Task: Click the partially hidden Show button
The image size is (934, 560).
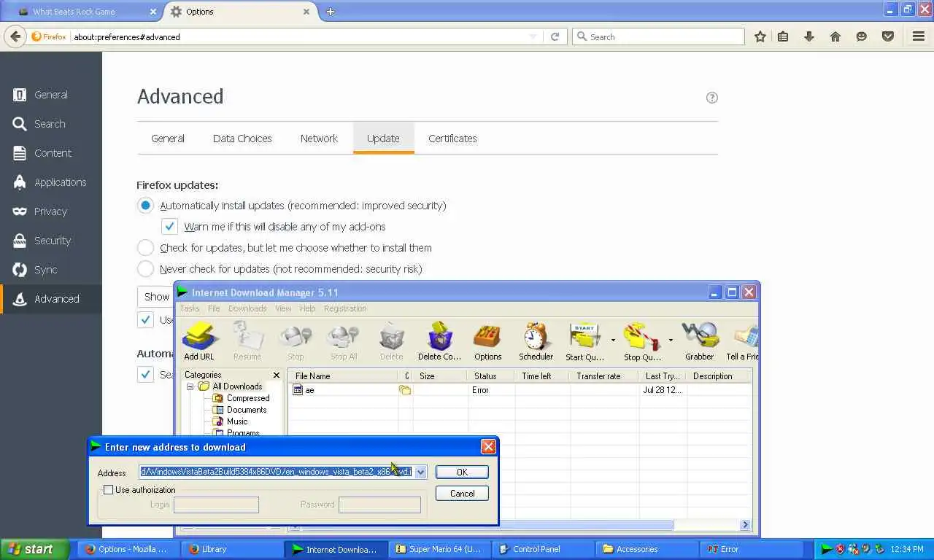Action: pyautogui.click(x=155, y=296)
